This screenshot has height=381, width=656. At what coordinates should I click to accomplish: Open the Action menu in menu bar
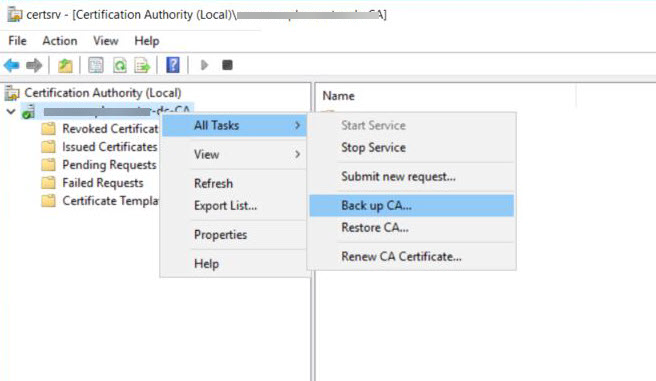point(60,41)
